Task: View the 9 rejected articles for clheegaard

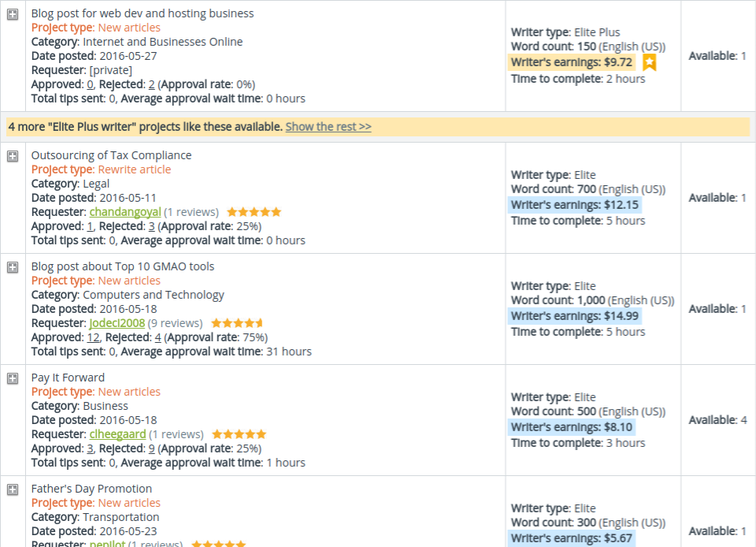Action: coord(151,448)
